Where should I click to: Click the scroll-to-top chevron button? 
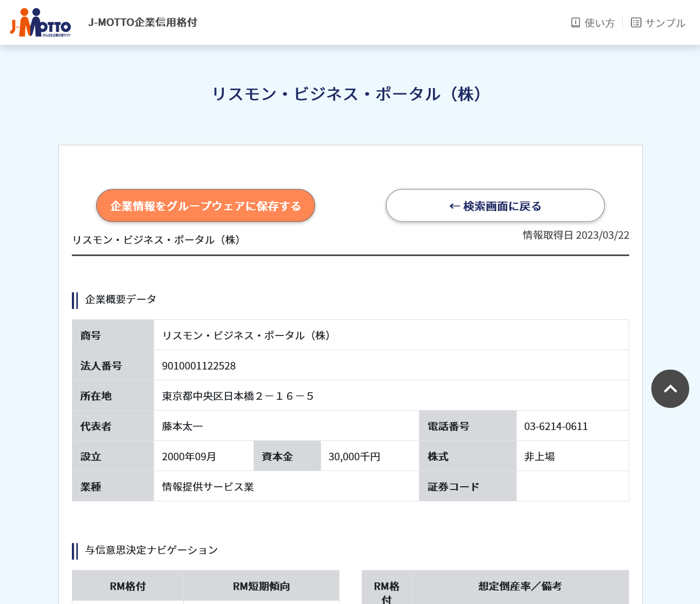click(670, 388)
